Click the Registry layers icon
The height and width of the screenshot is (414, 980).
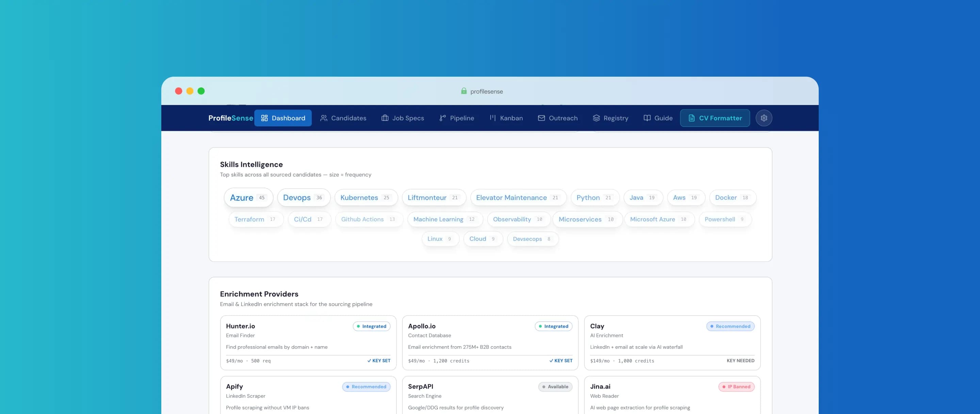click(x=596, y=118)
